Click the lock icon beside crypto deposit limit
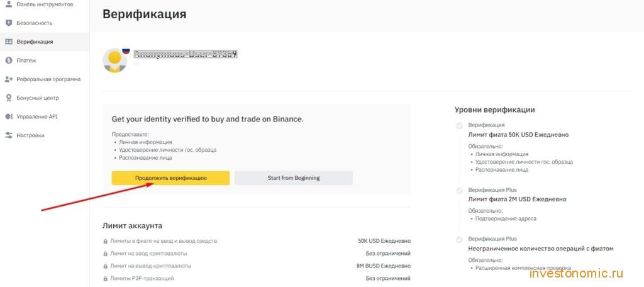Image resolution: width=644 pixels, height=287 pixels. tap(106, 254)
